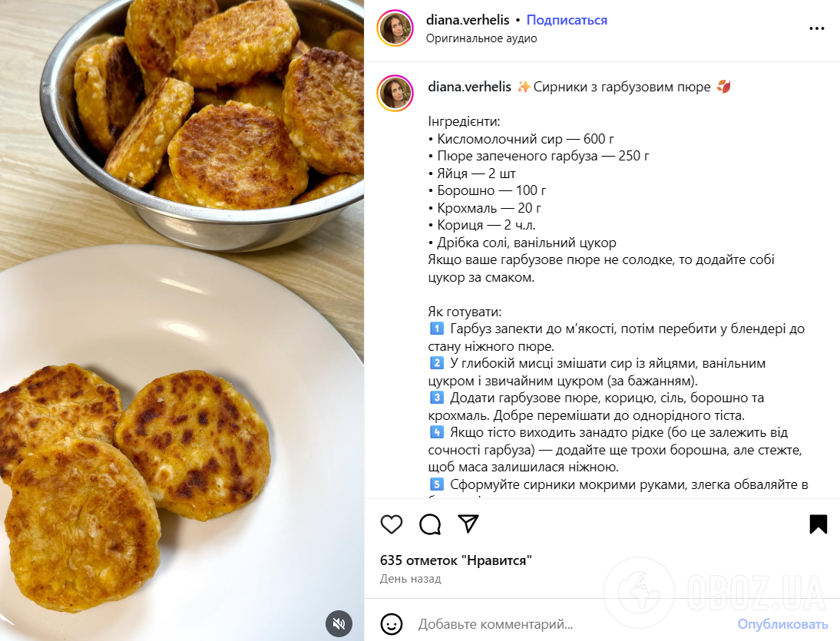
Task: Click the OBOZ.UA watermark logo
Action: 716,593
